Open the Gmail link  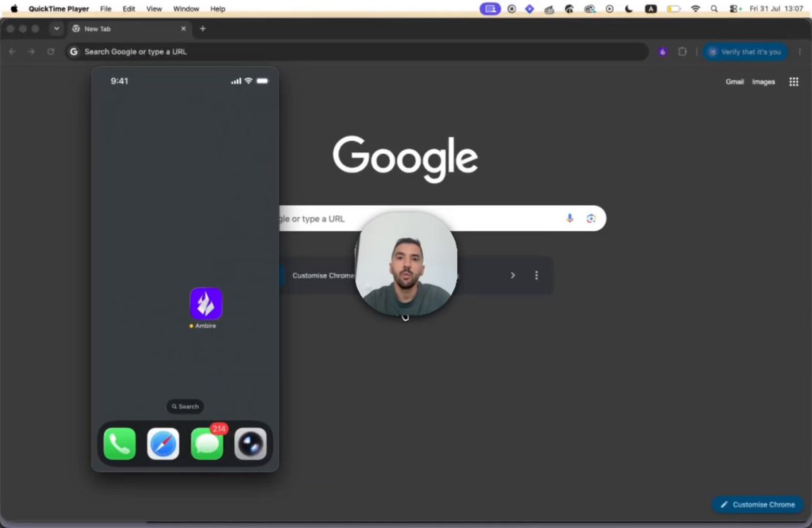pyautogui.click(x=735, y=82)
